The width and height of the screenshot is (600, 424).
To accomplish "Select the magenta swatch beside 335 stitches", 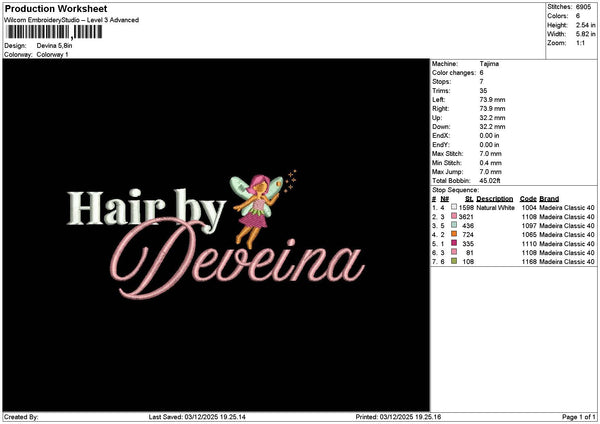I will pyautogui.click(x=454, y=243).
